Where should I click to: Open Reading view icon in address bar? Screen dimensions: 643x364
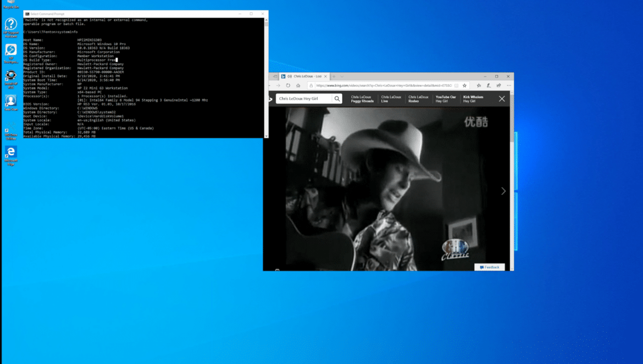(456, 86)
